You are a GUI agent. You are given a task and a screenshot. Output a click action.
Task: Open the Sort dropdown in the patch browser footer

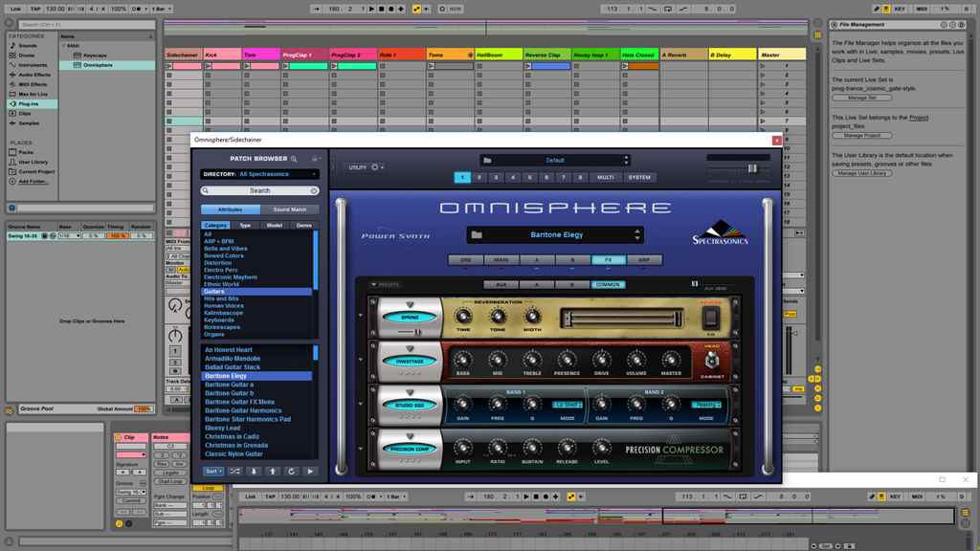tap(213, 471)
